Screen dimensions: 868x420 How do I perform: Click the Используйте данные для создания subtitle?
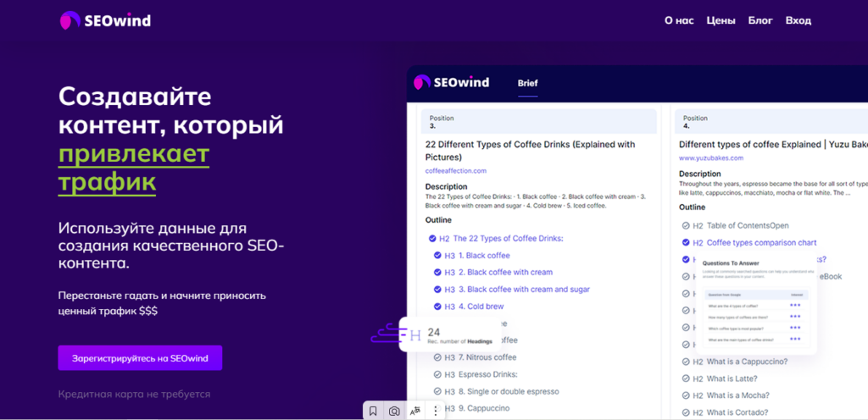coord(171,246)
